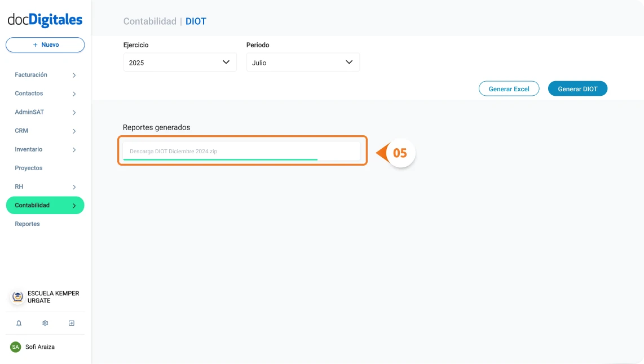Click the logout icon in the sidebar
The image size is (644, 364).
point(71,323)
